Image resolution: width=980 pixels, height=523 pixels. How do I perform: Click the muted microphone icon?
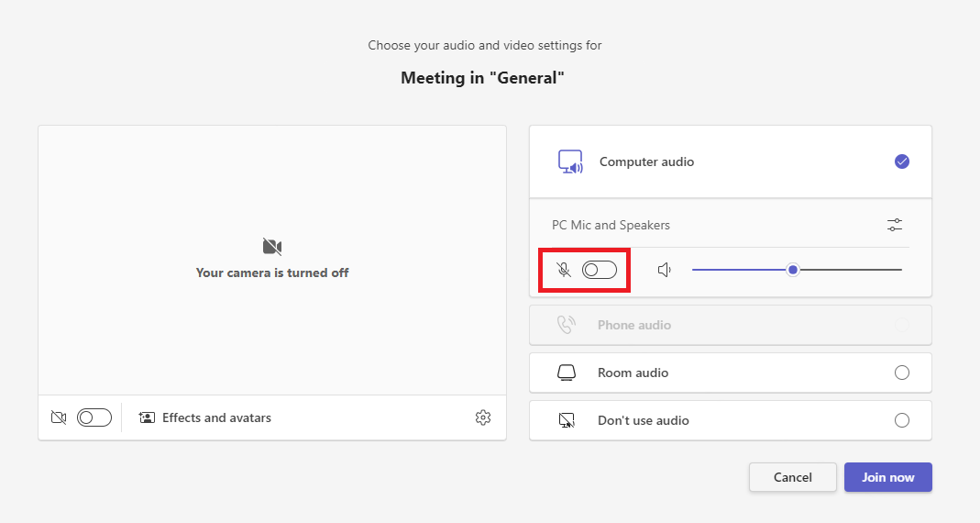564,270
